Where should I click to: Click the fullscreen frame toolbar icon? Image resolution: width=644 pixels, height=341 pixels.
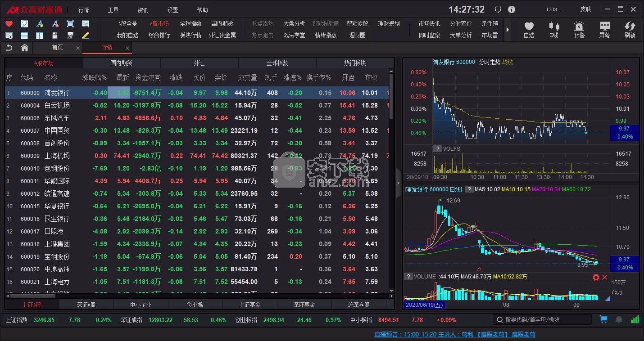[x=70, y=24]
